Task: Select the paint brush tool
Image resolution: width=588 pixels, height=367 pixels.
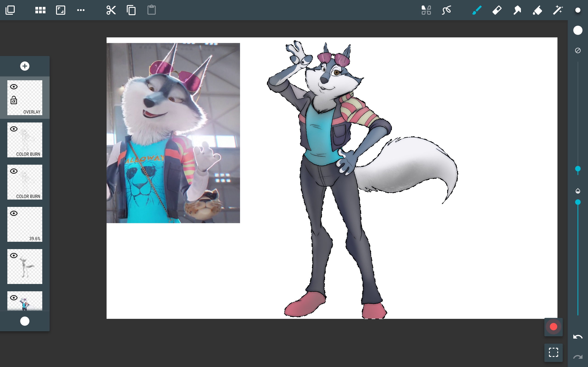Action: tap(477, 10)
